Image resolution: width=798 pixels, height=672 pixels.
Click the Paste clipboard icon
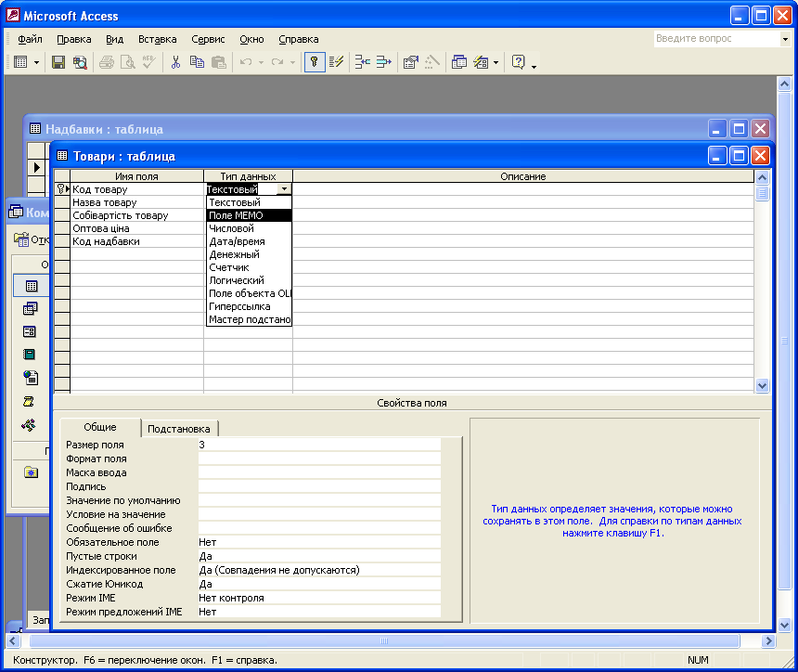tap(219, 62)
